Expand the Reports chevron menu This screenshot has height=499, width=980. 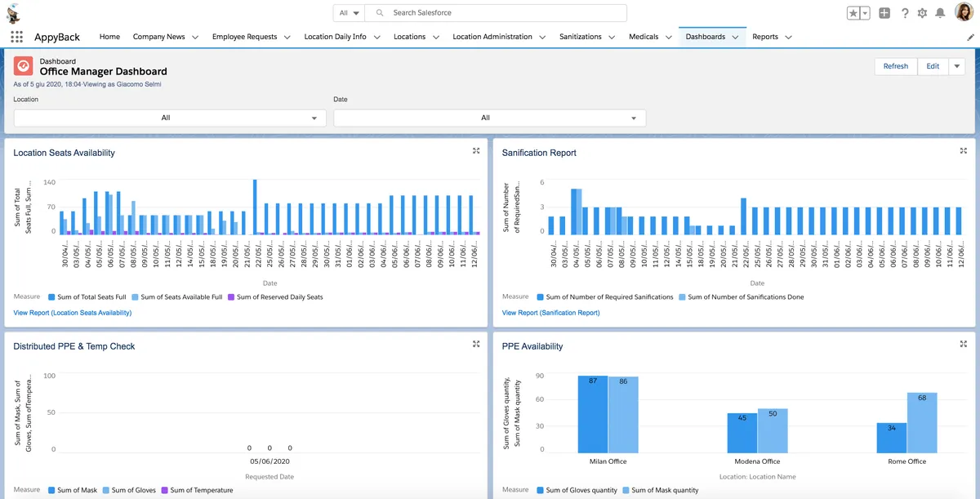tap(789, 37)
